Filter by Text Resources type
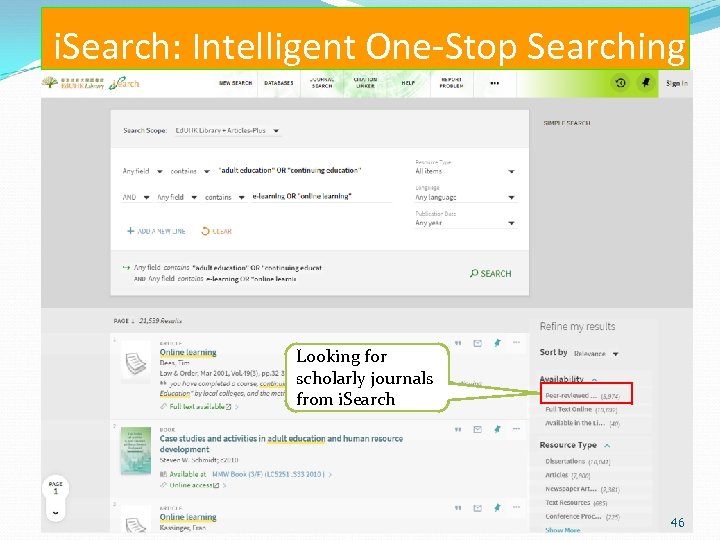This screenshot has width=720, height=540. click(x=576, y=503)
